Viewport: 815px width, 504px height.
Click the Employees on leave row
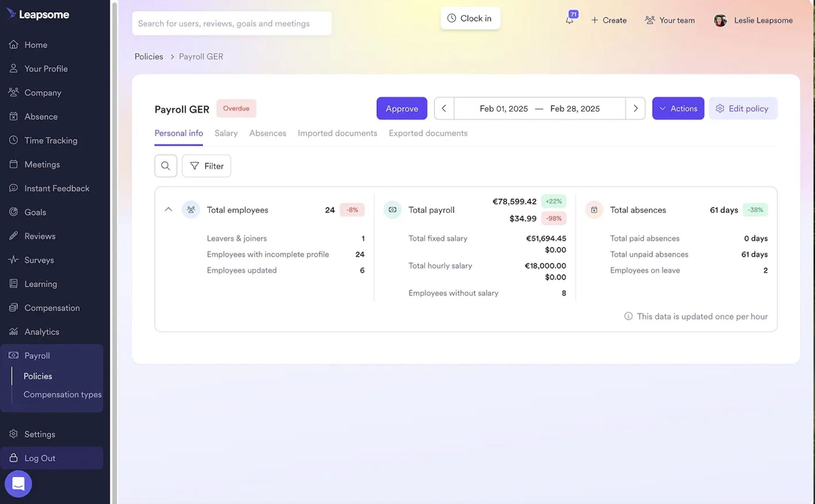point(689,270)
